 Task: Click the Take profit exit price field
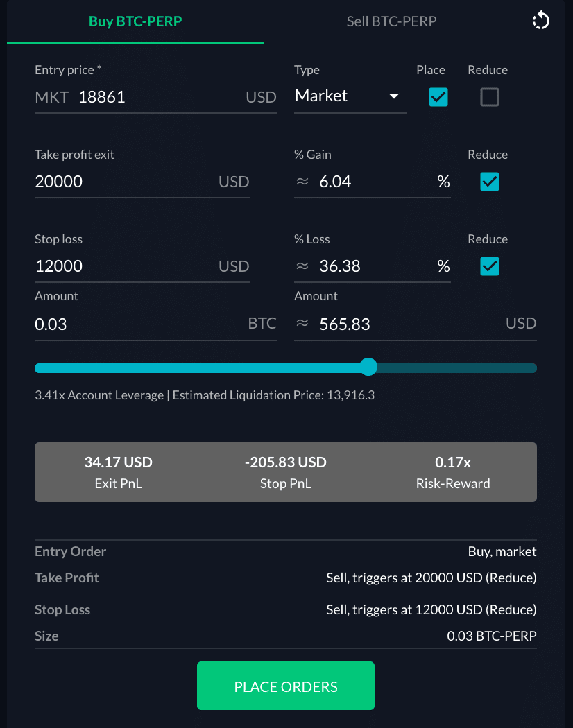125,182
